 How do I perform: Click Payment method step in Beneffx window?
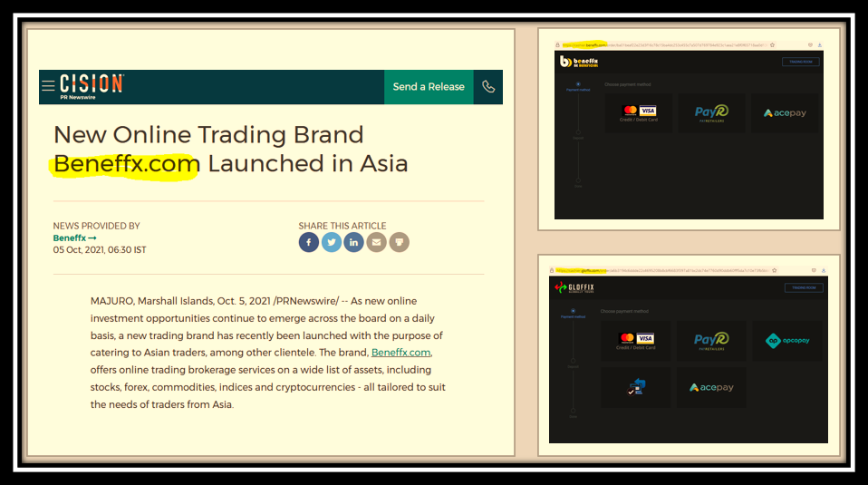578,86
